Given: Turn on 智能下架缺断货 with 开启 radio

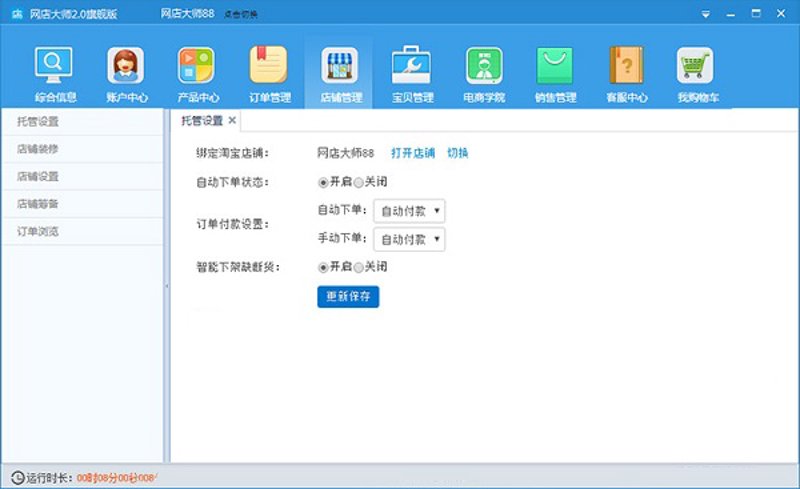Looking at the screenshot, I should 323,267.
